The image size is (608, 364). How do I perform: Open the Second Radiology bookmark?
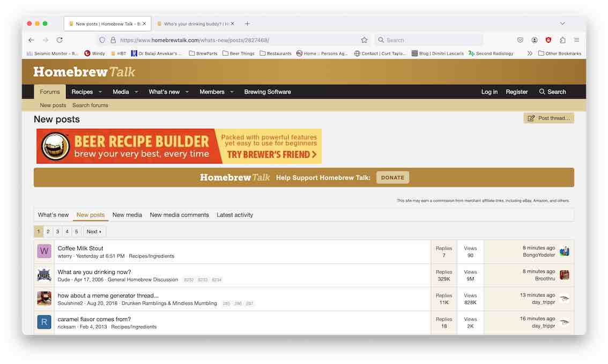pyautogui.click(x=491, y=54)
